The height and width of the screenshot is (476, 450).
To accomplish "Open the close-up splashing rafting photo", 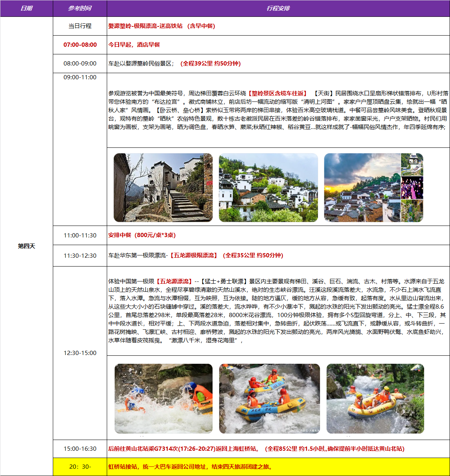I will click(x=163, y=398).
